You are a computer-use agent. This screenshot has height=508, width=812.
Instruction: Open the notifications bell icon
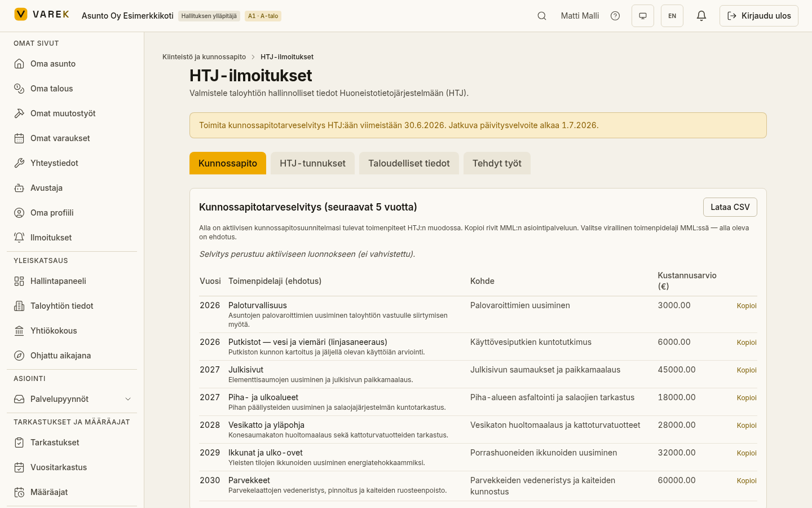click(x=701, y=16)
